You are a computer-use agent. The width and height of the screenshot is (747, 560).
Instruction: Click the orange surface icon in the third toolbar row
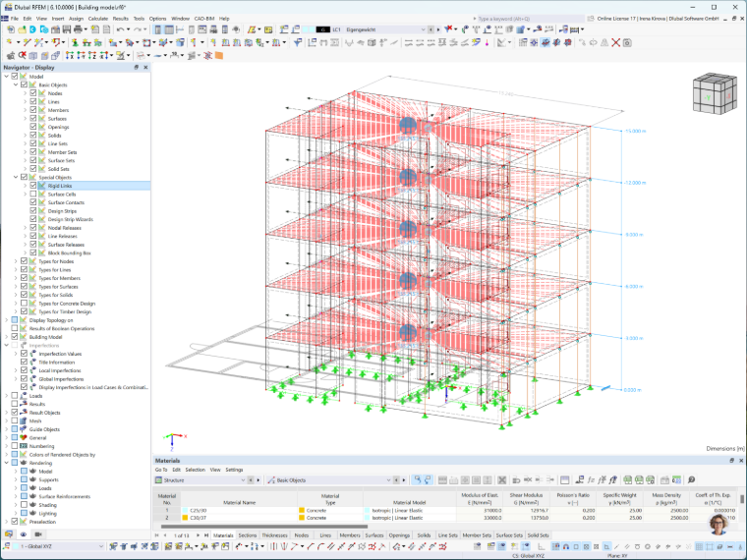[x=218, y=55]
